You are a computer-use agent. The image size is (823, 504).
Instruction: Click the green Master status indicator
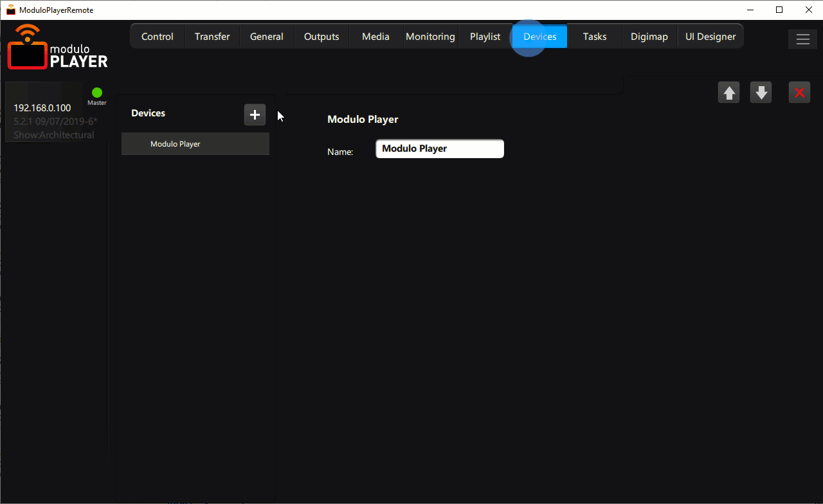click(x=97, y=93)
